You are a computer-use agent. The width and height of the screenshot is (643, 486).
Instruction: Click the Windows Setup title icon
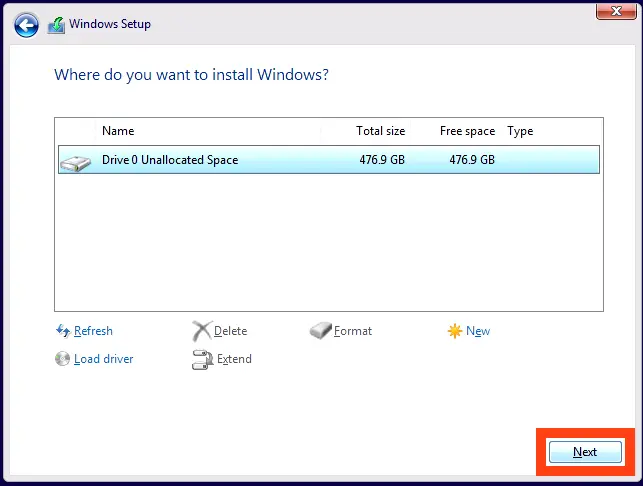[57, 25]
